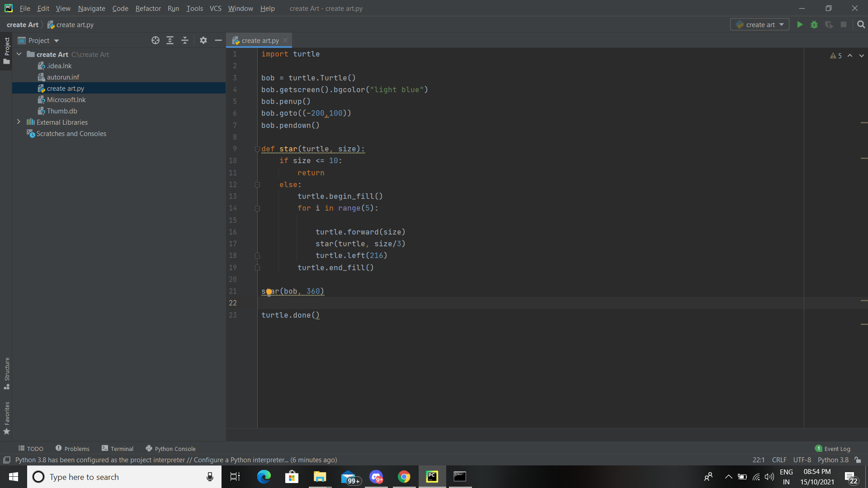Open the Terminal tool tab

click(118, 449)
